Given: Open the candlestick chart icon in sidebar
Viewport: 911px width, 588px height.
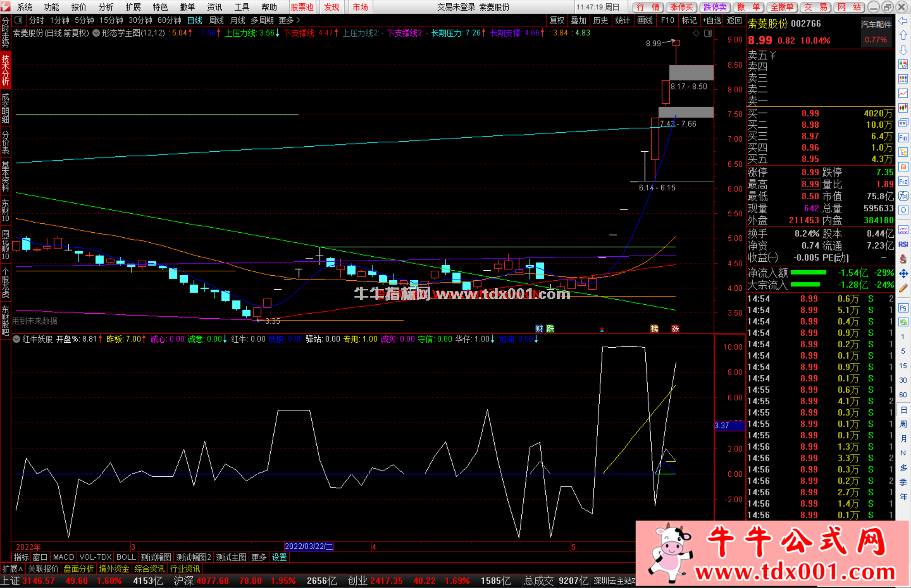Looking at the screenshot, I should pyautogui.click(x=903, y=108).
